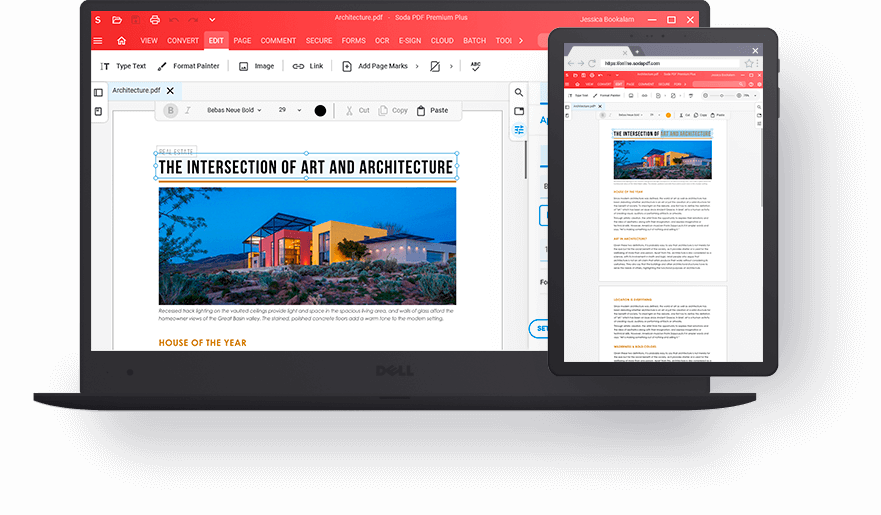This screenshot has height=515, width=881.
Task: Switch to the CONVERT ribbon tab
Action: [x=183, y=41]
